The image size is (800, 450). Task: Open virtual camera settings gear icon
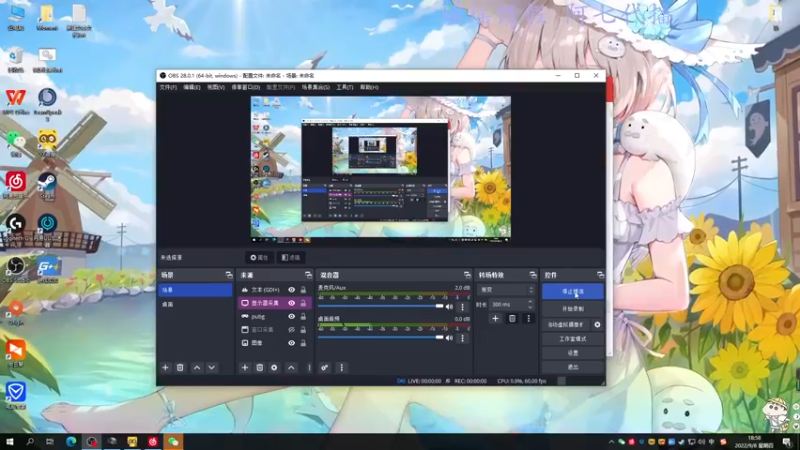[x=597, y=324]
